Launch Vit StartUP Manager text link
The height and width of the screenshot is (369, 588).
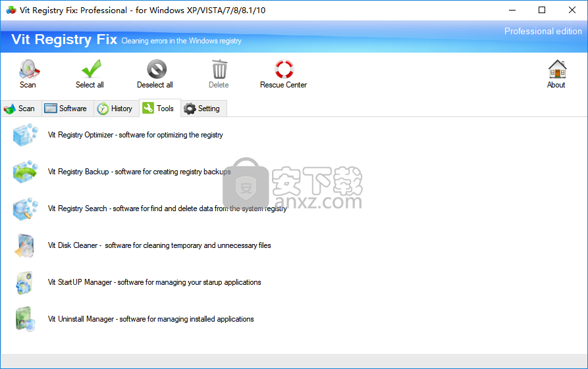[x=155, y=282]
